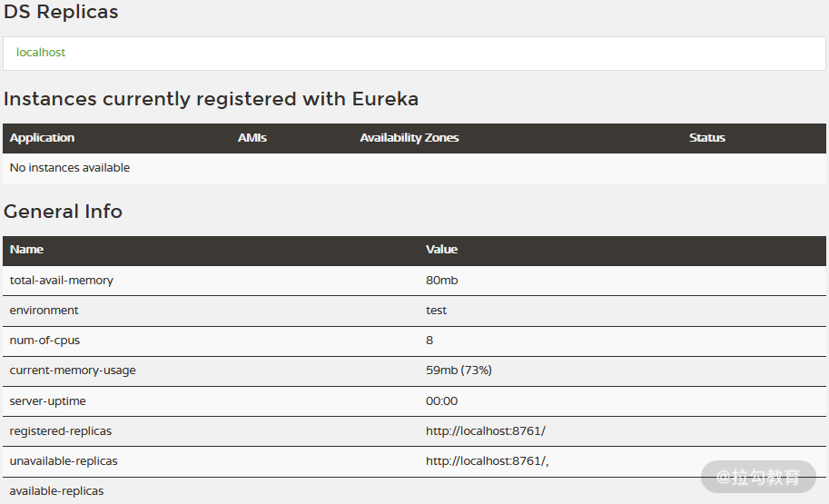Click the 00:00 uptime value
The width and height of the screenshot is (829, 504).
point(441,401)
